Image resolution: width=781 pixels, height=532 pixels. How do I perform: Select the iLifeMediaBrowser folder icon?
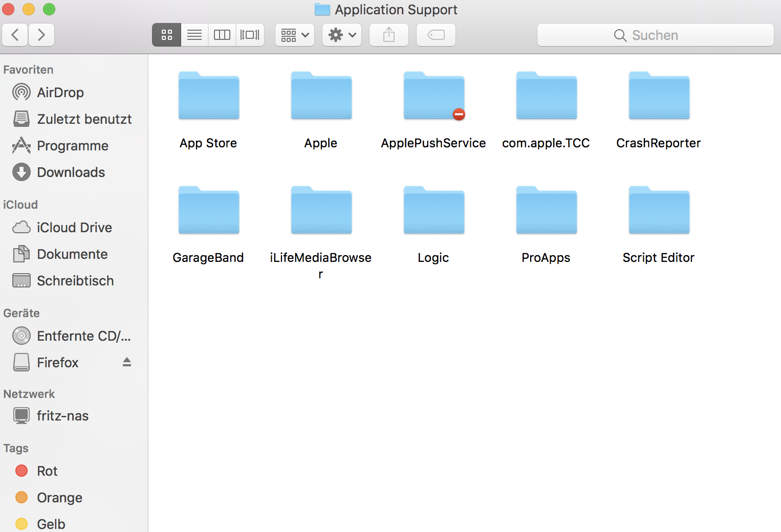point(321,210)
